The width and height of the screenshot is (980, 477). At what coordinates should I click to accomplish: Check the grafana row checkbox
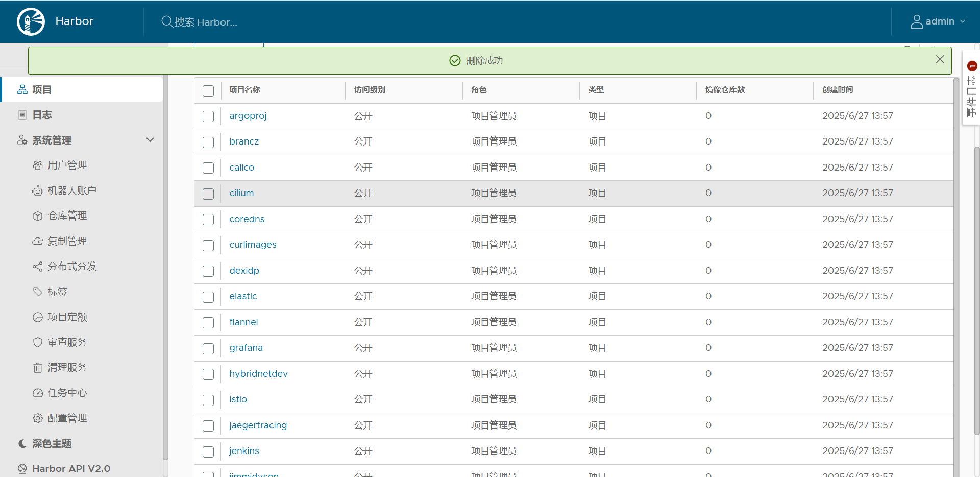[x=208, y=349]
